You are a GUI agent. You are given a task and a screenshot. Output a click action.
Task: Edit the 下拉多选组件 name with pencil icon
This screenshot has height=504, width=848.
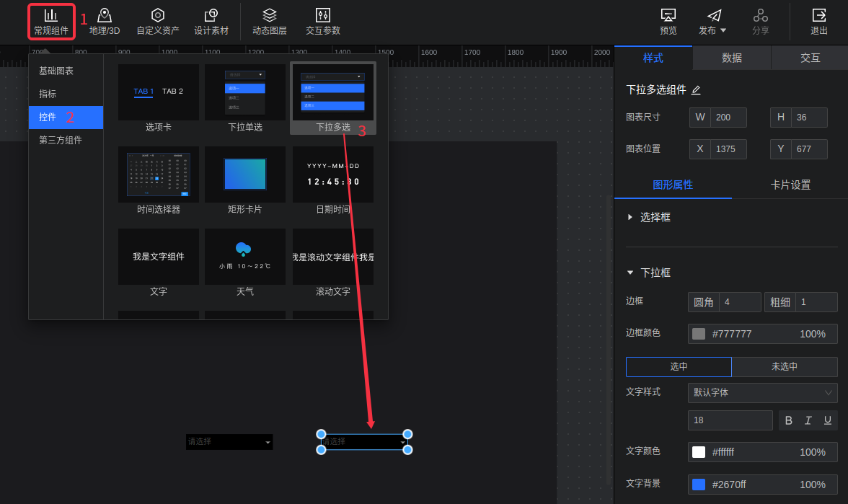[696, 90]
